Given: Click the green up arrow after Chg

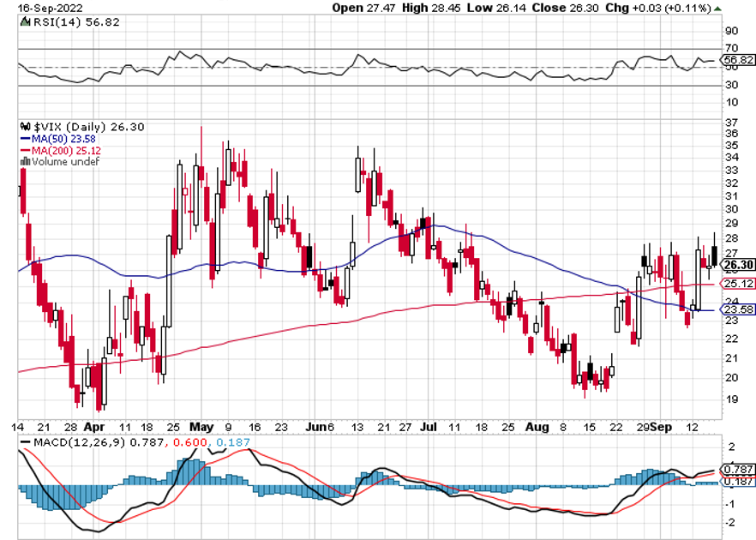Looking at the screenshot, I should coord(717,7).
